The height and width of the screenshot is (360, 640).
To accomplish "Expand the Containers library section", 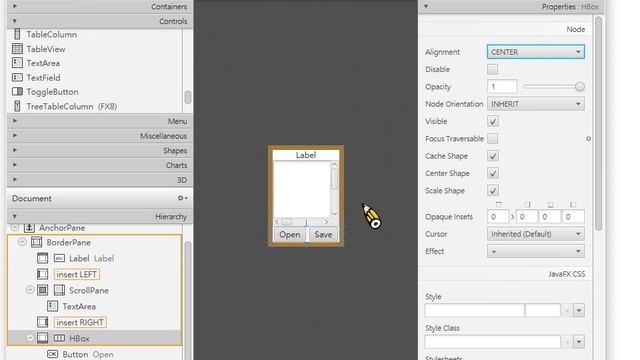I will (x=15, y=6).
